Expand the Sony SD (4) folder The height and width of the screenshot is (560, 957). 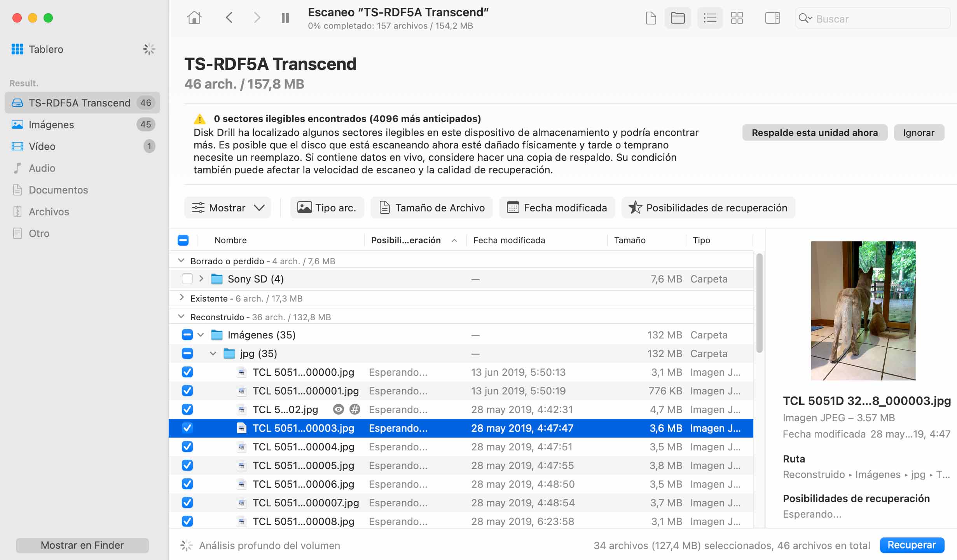pos(201,279)
